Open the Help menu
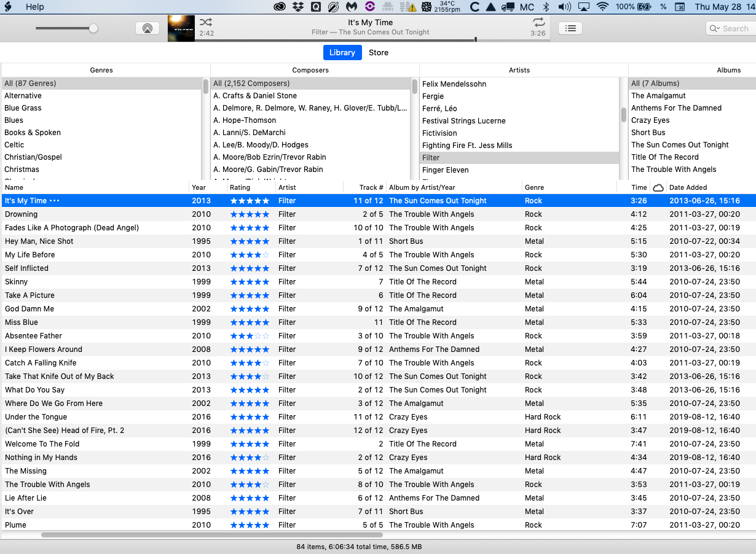 [x=35, y=7]
